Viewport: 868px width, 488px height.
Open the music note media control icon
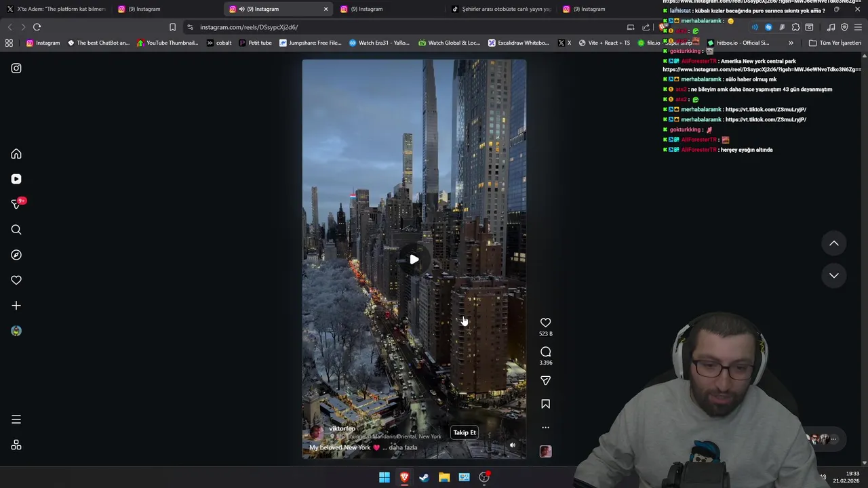click(x=831, y=27)
